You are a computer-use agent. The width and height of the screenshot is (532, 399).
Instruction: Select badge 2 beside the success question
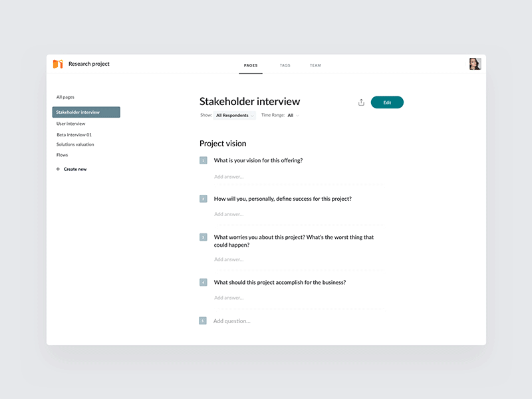click(x=203, y=198)
